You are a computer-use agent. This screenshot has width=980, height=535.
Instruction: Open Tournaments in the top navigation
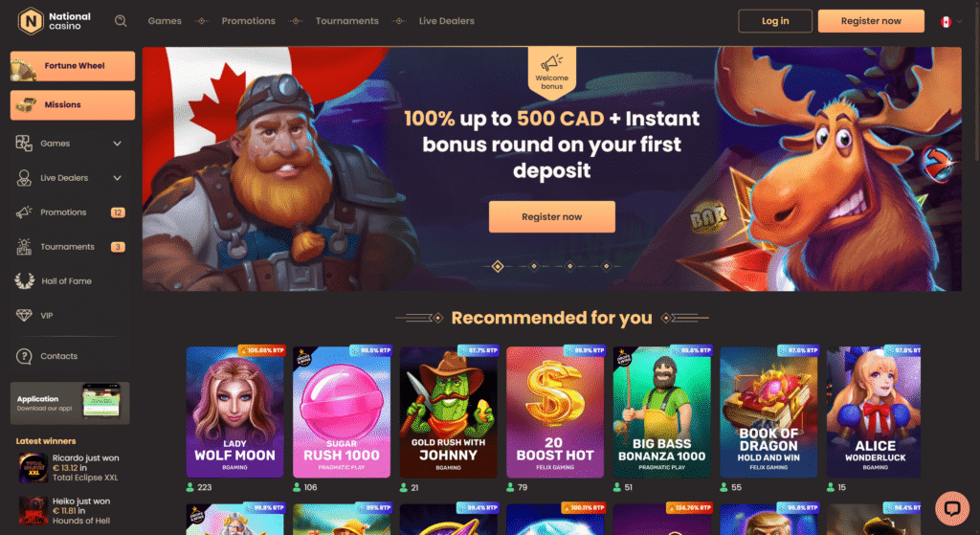point(346,21)
